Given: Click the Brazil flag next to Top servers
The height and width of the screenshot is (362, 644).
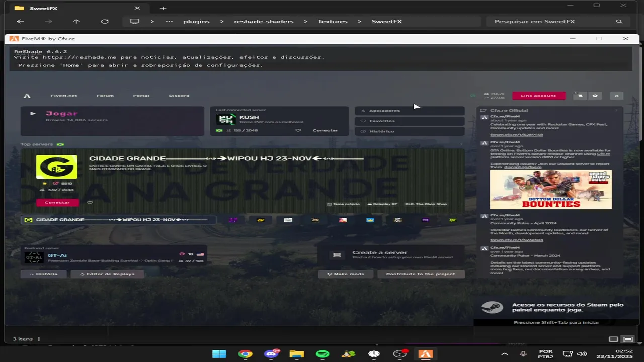Looking at the screenshot, I should [60, 144].
